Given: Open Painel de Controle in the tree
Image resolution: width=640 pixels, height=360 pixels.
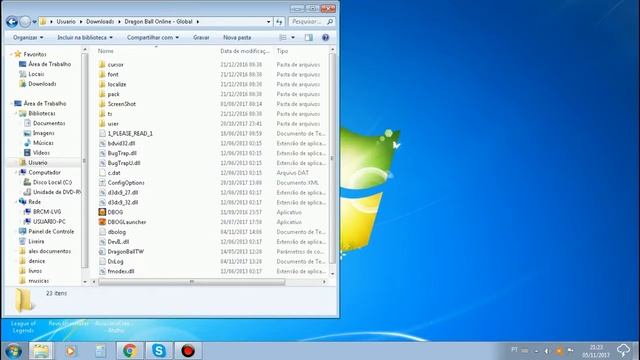Looking at the screenshot, I should (51, 231).
